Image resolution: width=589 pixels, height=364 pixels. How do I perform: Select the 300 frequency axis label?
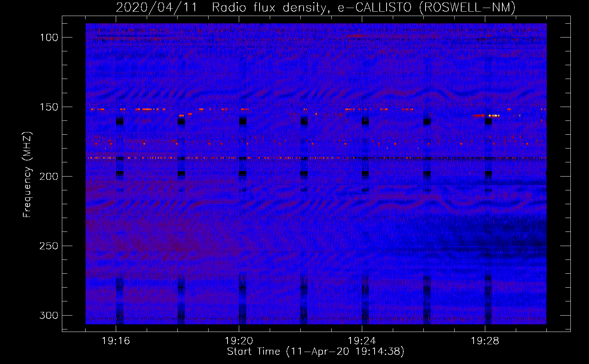(48, 315)
